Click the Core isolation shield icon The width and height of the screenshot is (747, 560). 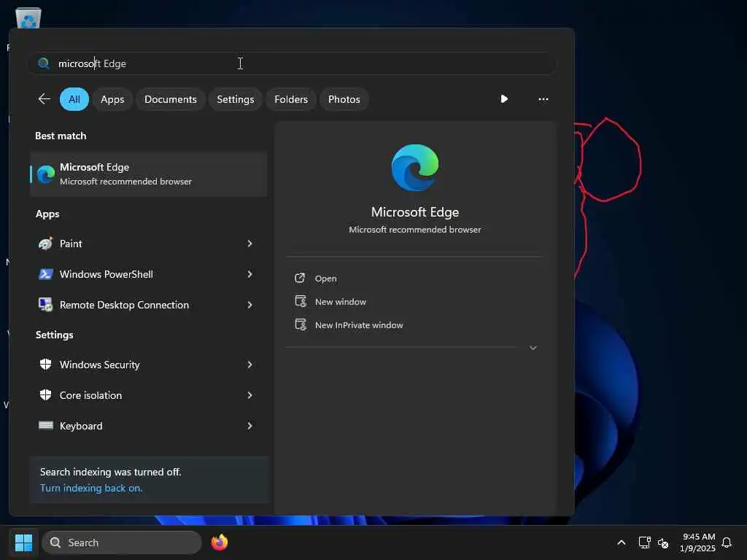tap(46, 394)
